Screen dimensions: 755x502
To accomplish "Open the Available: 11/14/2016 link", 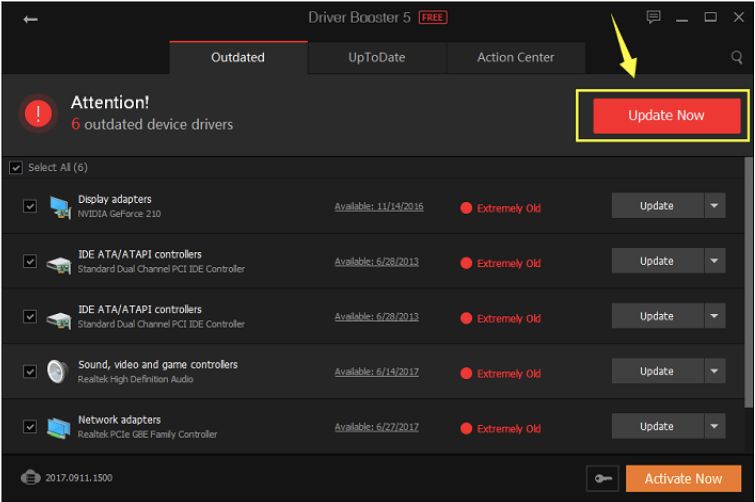I will [379, 207].
